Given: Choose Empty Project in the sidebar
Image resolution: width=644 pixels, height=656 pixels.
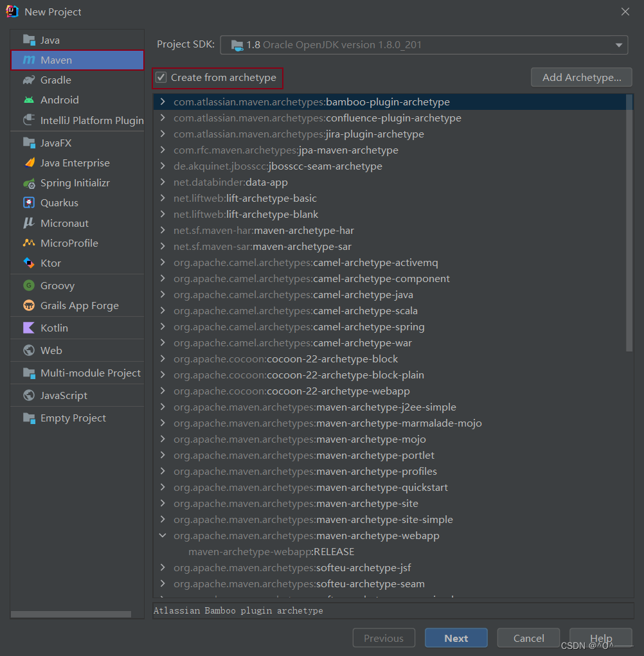Looking at the screenshot, I should coord(77,418).
